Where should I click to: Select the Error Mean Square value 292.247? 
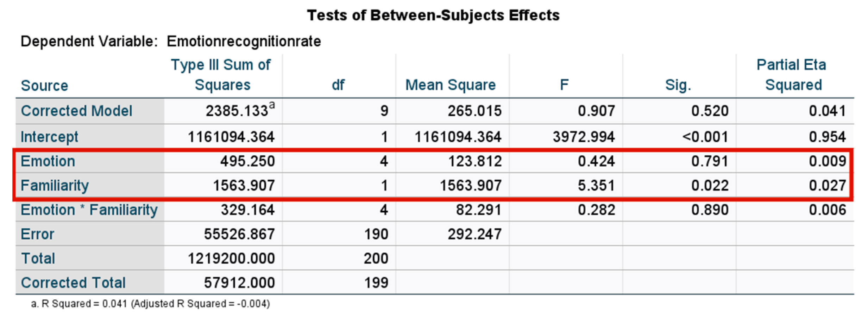[474, 234]
